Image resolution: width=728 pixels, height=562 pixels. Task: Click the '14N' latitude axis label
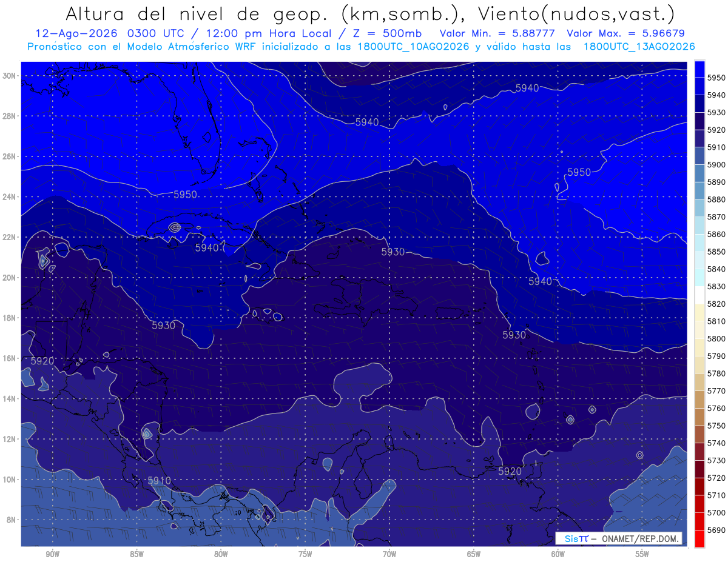pos(10,398)
